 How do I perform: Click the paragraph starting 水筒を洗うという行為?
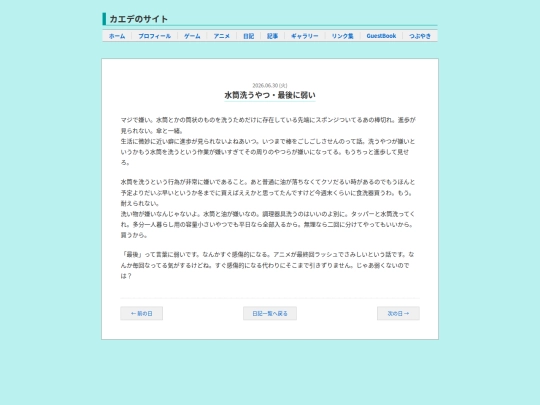tap(268, 208)
